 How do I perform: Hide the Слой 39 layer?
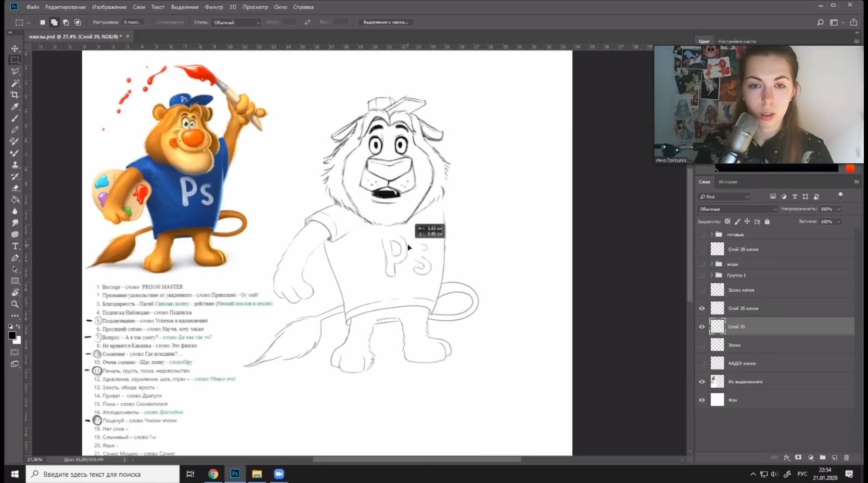pos(702,327)
